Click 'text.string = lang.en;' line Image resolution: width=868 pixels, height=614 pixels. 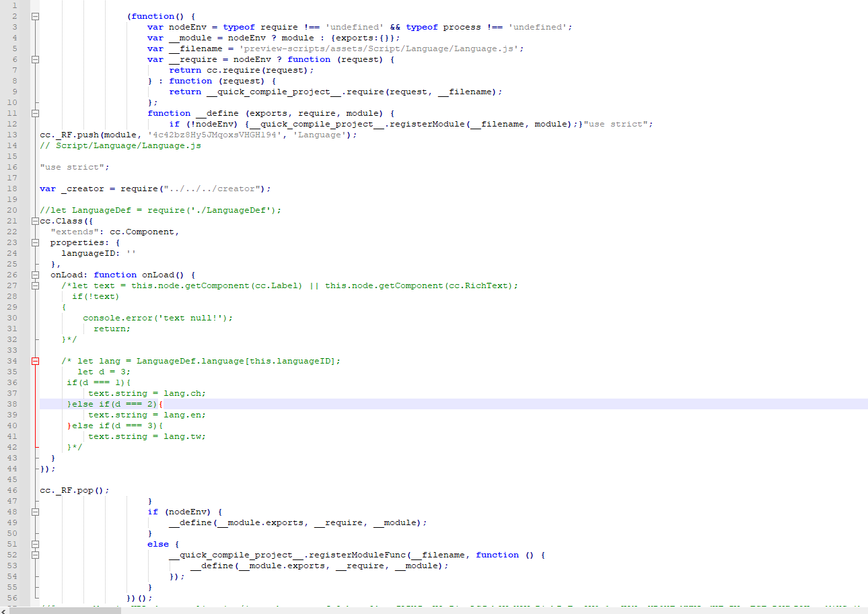click(147, 415)
